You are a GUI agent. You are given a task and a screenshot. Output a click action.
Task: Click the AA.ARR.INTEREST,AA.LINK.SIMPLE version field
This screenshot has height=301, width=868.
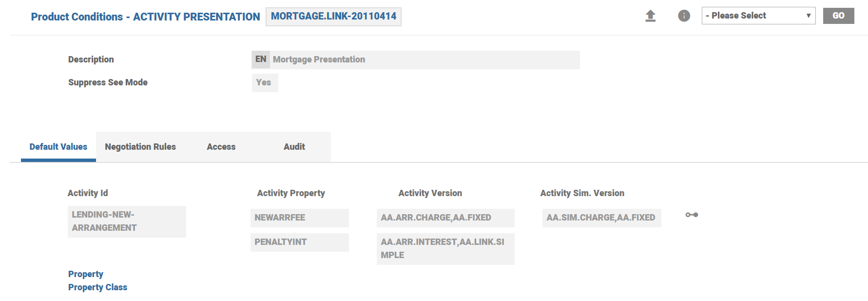445,249
